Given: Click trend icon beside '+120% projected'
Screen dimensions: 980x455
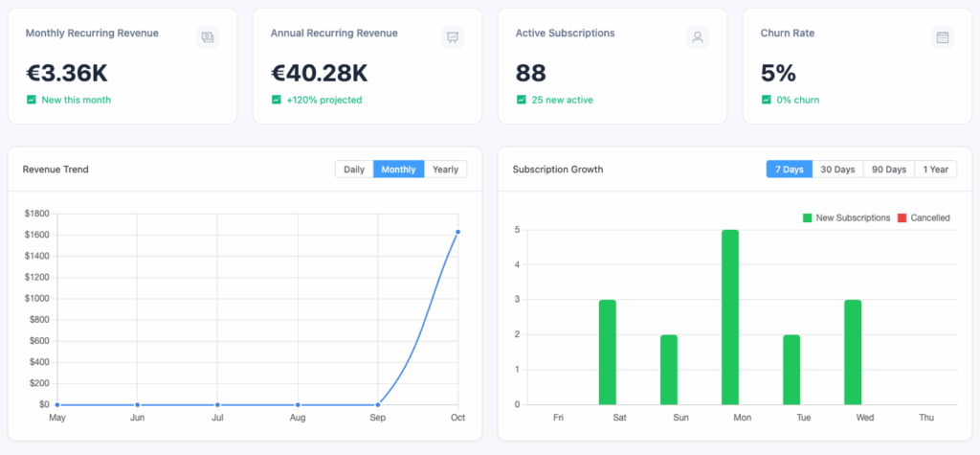Looking at the screenshot, I should (x=277, y=100).
